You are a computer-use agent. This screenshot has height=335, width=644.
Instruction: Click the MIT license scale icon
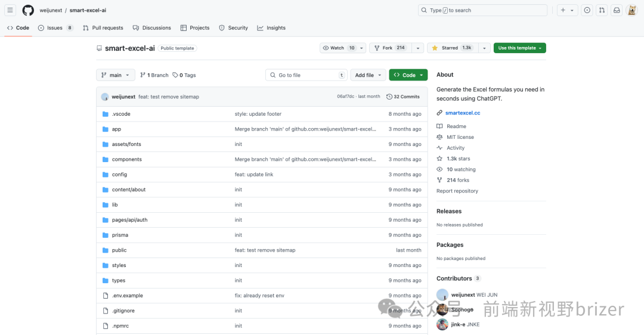tap(439, 137)
